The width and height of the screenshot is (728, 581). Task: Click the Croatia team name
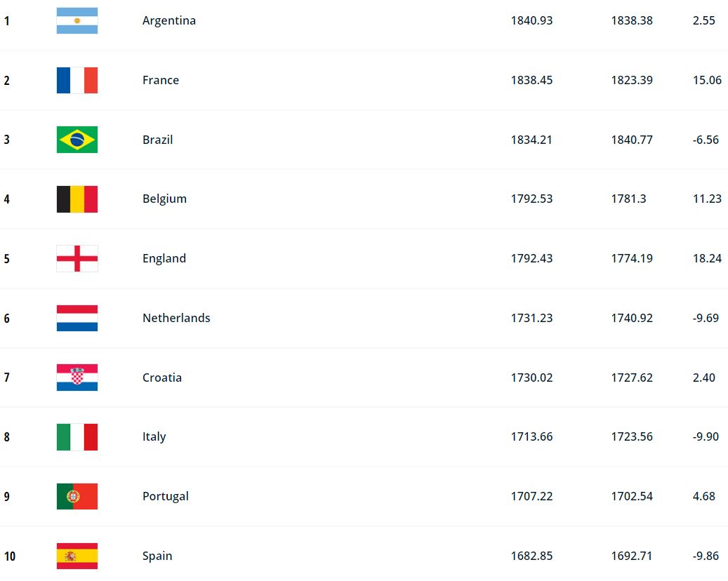(162, 378)
